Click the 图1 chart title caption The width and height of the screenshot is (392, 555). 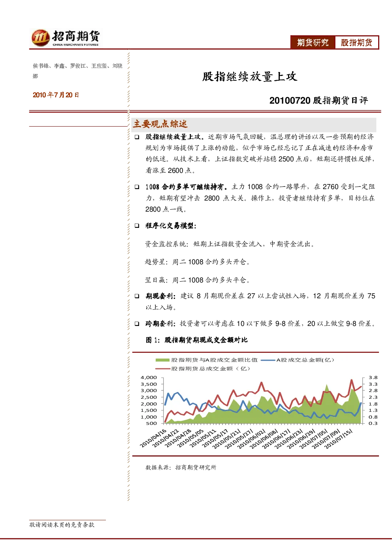pyautogui.click(x=196, y=340)
